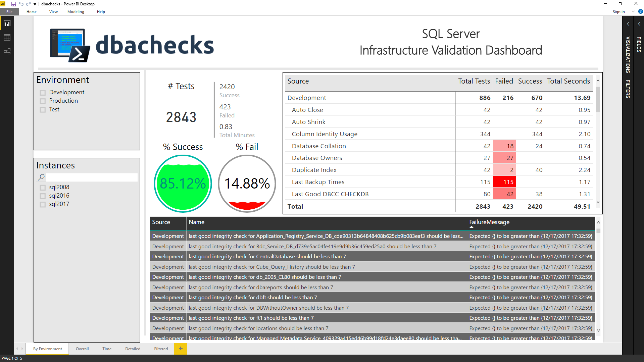Expand the Visualizations pane chevron
This screenshot has width=644, height=362.
628,24
